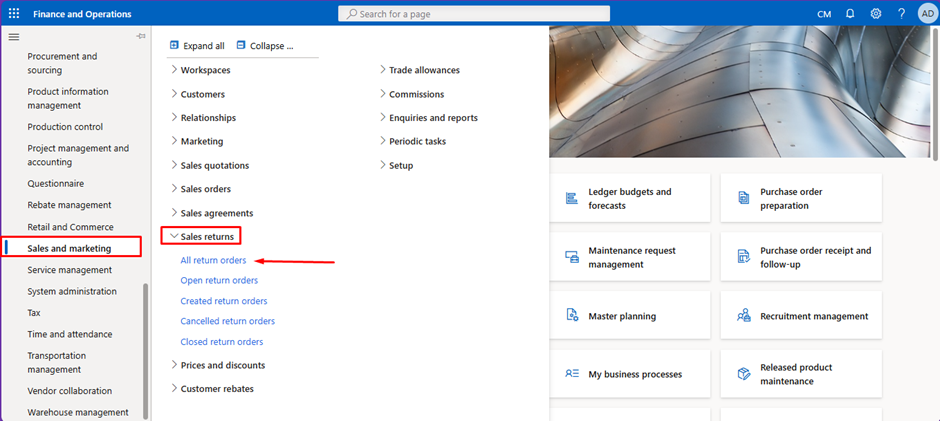Open Created return orders link
This screenshot has height=421, width=940.
point(224,300)
